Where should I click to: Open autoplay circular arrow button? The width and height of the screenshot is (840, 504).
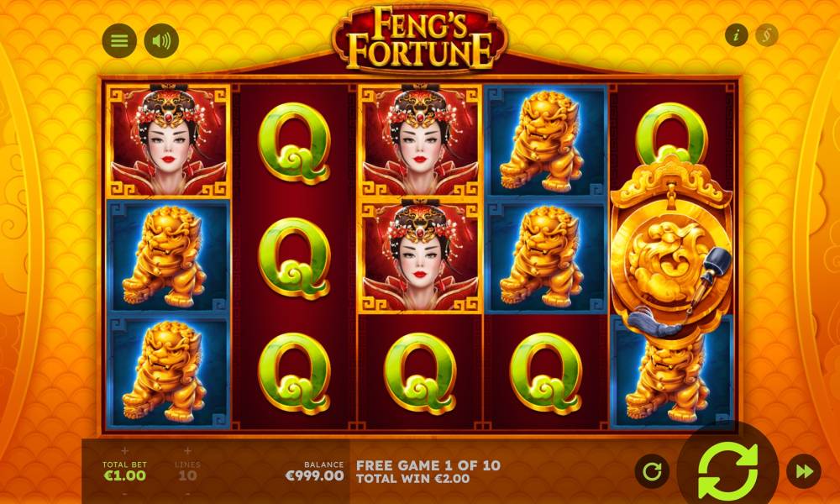point(652,471)
